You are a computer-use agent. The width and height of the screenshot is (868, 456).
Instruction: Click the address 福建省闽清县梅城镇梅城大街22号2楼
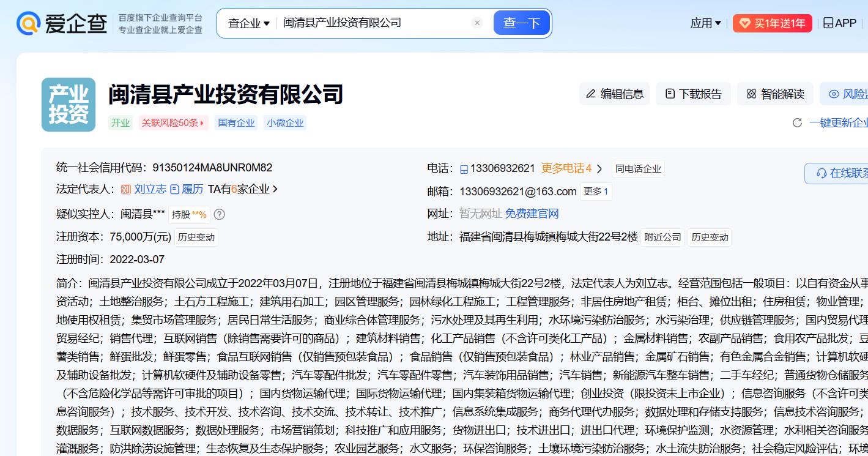coord(548,236)
